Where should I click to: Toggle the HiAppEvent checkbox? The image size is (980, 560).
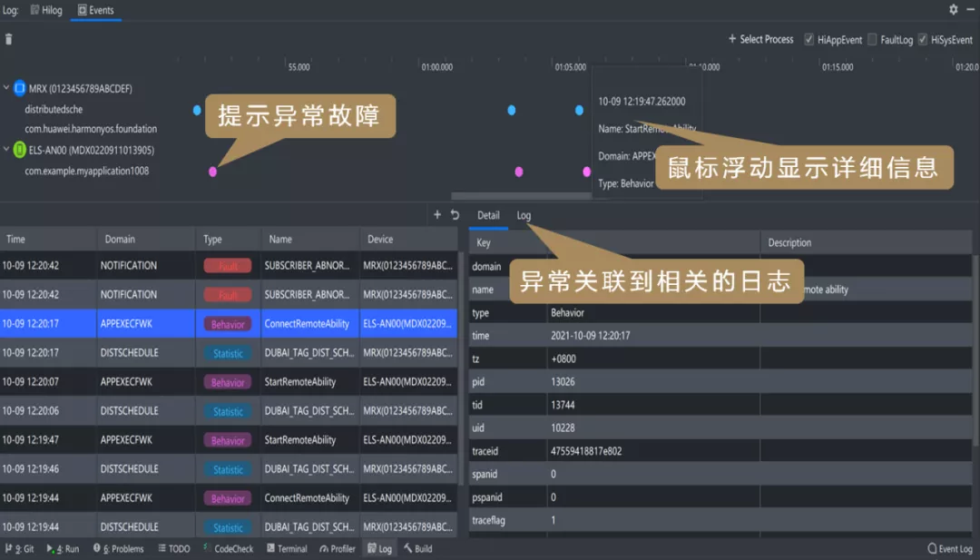[x=808, y=39]
